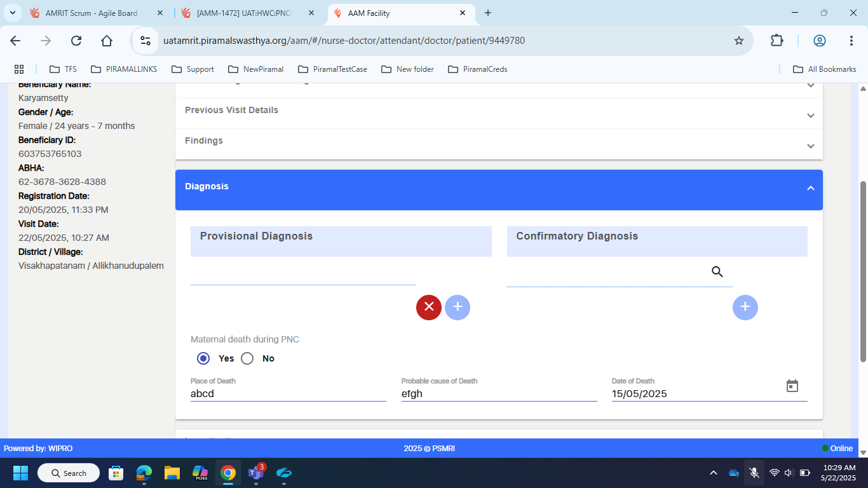
Task: Open the New folder bookmark folder
Action: 407,69
